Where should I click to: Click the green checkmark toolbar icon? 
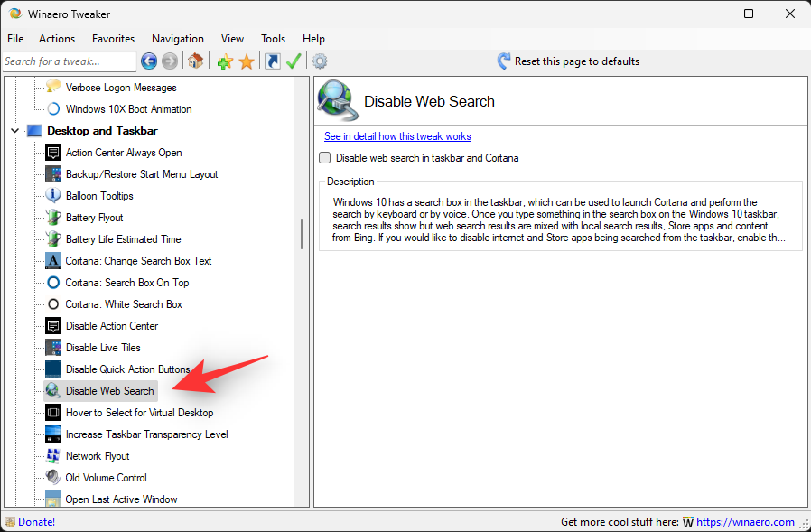pos(293,61)
